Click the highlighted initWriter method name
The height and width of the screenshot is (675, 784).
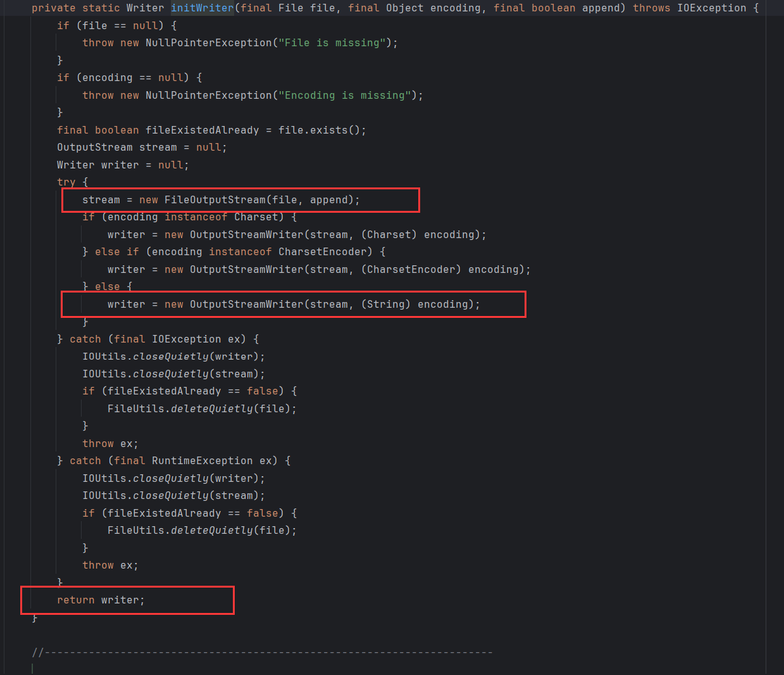pyautogui.click(x=202, y=8)
